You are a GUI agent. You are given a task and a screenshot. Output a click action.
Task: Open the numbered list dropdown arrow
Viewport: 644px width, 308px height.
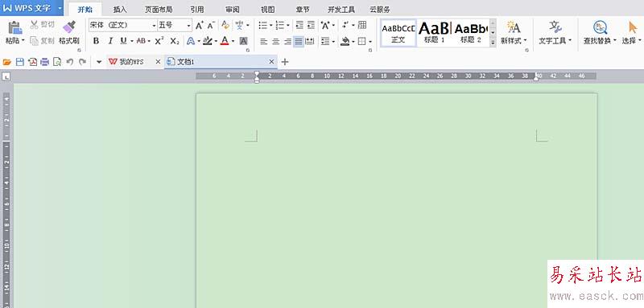pyautogui.click(x=288, y=26)
